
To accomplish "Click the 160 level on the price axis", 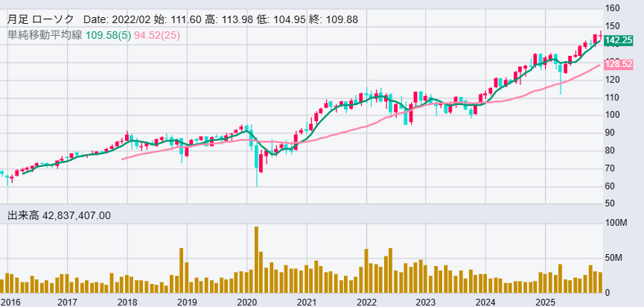I will pyautogui.click(x=613, y=9).
